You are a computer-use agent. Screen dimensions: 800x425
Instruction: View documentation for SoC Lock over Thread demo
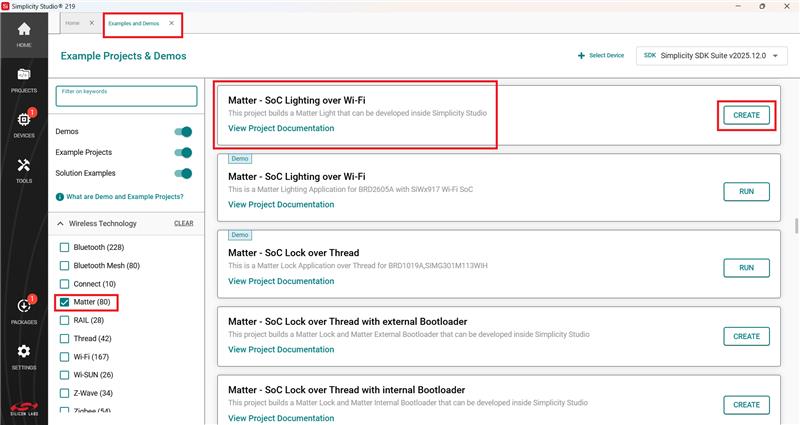coord(281,281)
